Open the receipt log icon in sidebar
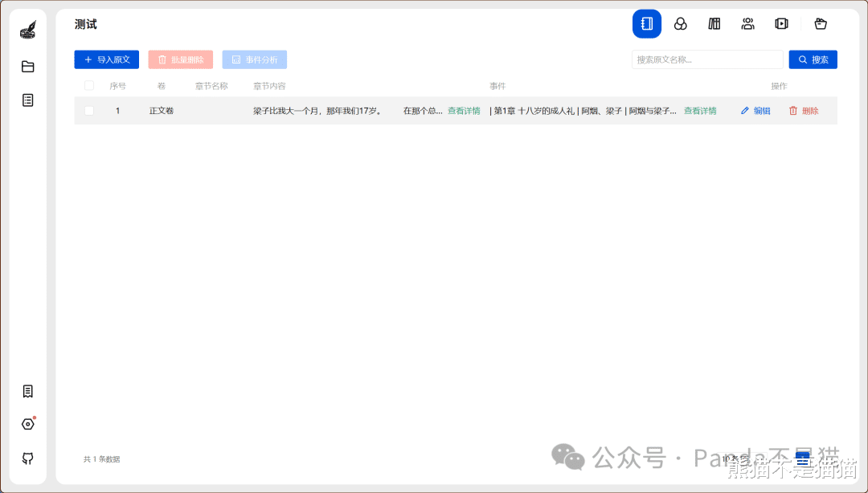The height and width of the screenshot is (493, 868). [x=27, y=391]
